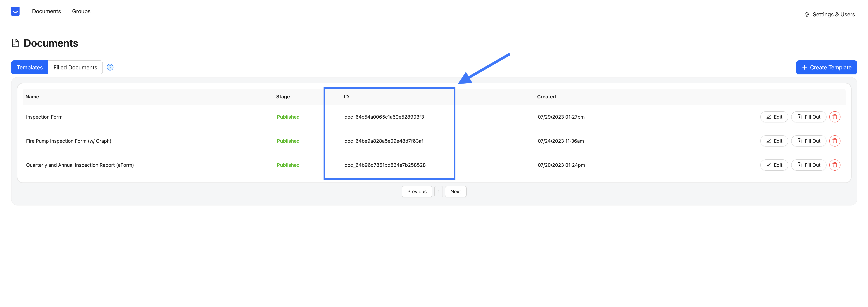Click the Create Template button

pos(826,68)
